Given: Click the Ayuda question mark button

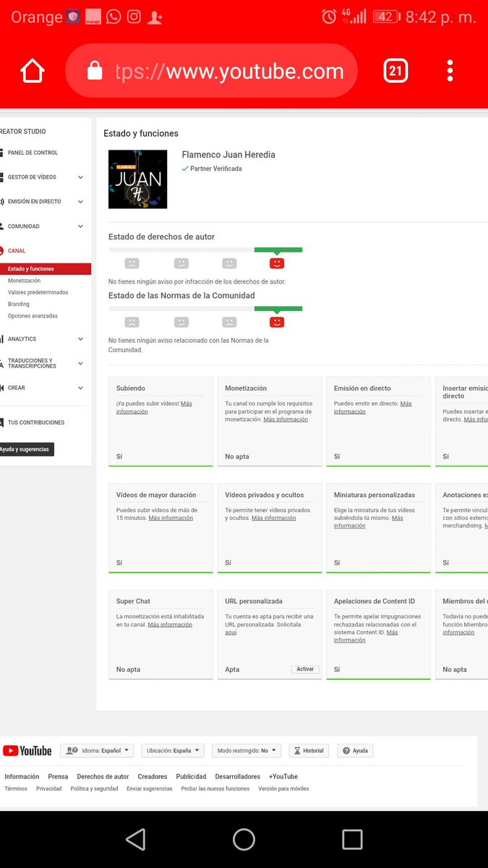Looking at the screenshot, I should pyautogui.click(x=356, y=751).
